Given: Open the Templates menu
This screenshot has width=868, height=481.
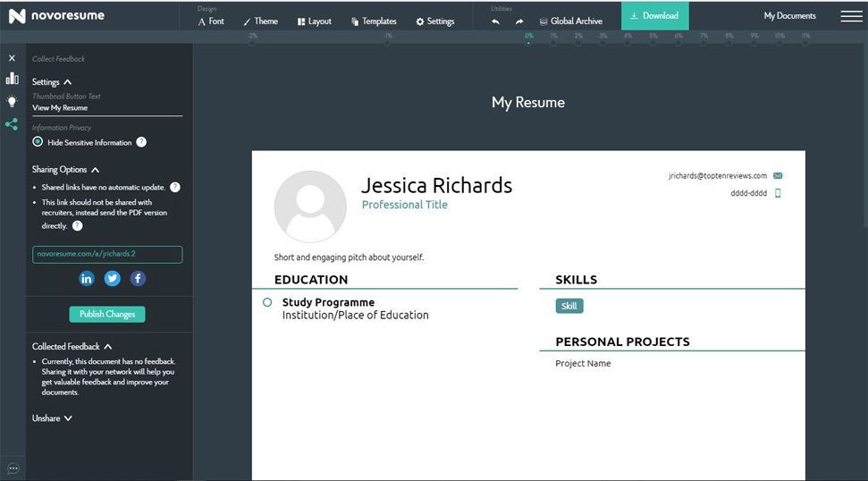Looking at the screenshot, I should pyautogui.click(x=374, y=21).
